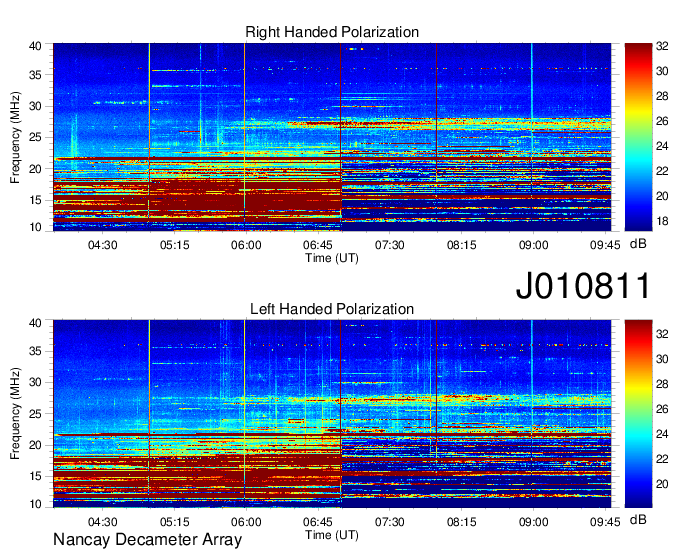Click the 28 label on the upper color bar
680x552 pixels.
662,96
